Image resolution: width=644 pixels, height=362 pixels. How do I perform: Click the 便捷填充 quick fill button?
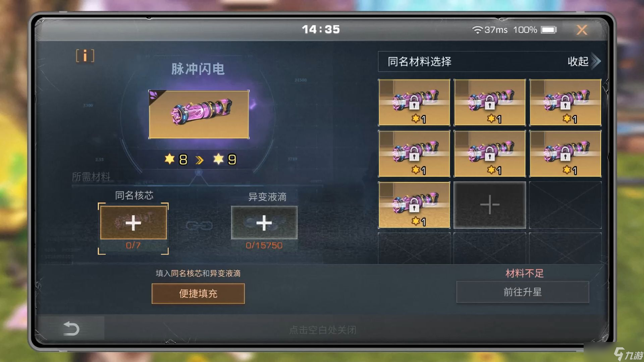point(198,294)
